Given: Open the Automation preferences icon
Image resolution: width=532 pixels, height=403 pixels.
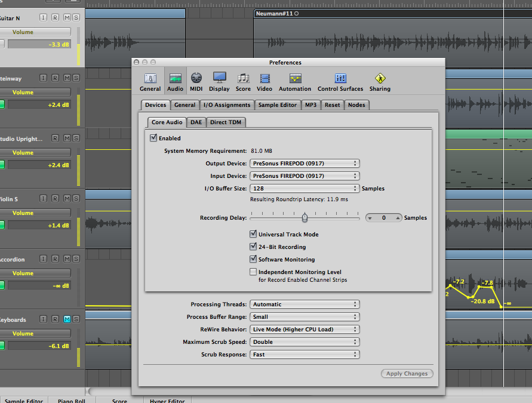Looking at the screenshot, I should [x=295, y=82].
